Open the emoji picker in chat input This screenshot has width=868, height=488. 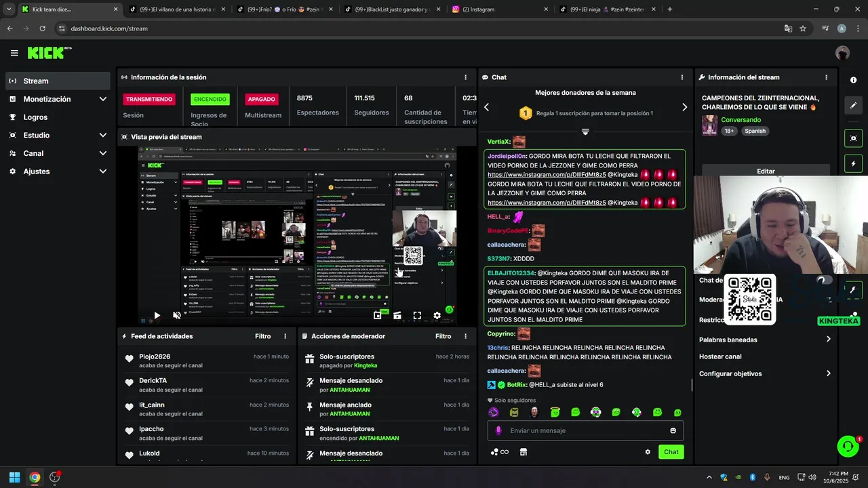tap(673, 430)
